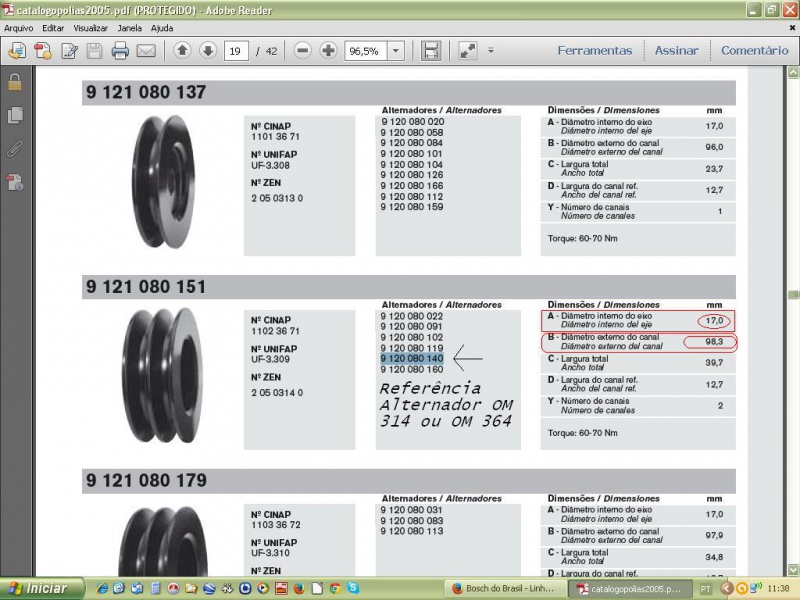Click the 96,0 diameter value

point(714,147)
